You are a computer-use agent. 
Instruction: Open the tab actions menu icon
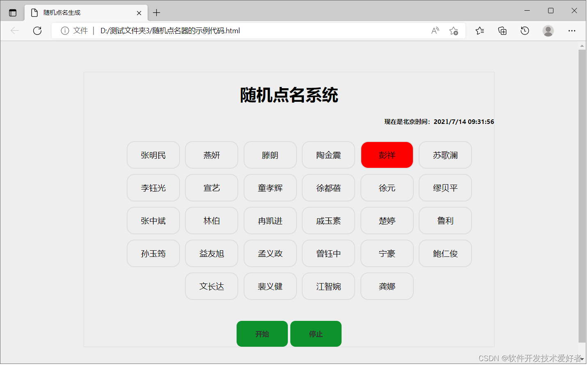click(x=13, y=13)
